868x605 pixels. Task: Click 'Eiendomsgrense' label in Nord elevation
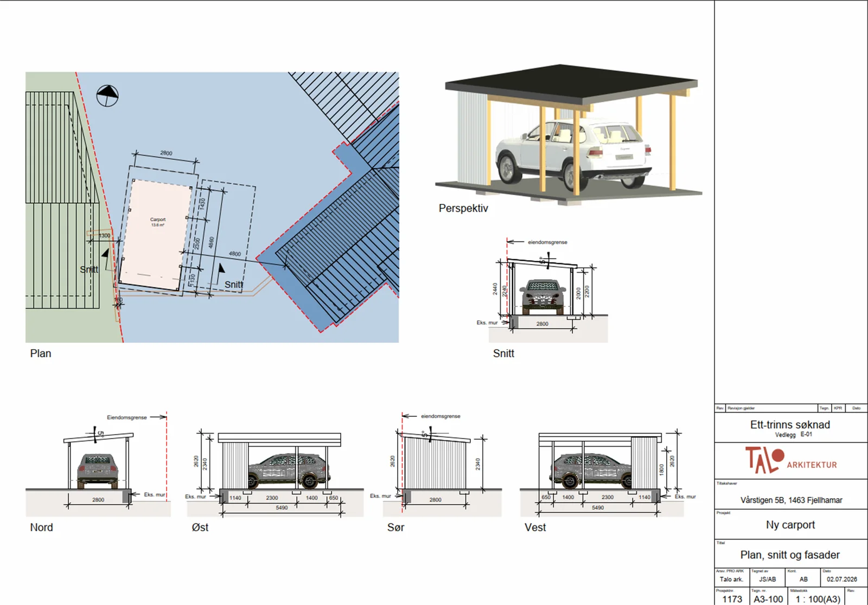[127, 417]
